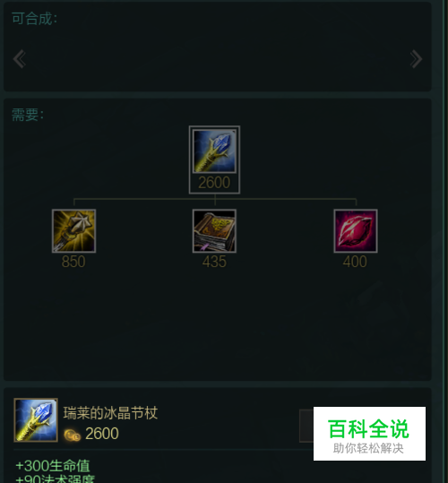Click the 2600 gold price in item details
Image resolution: width=448 pixels, height=483 pixels.
pyautogui.click(x=102, y=434)
